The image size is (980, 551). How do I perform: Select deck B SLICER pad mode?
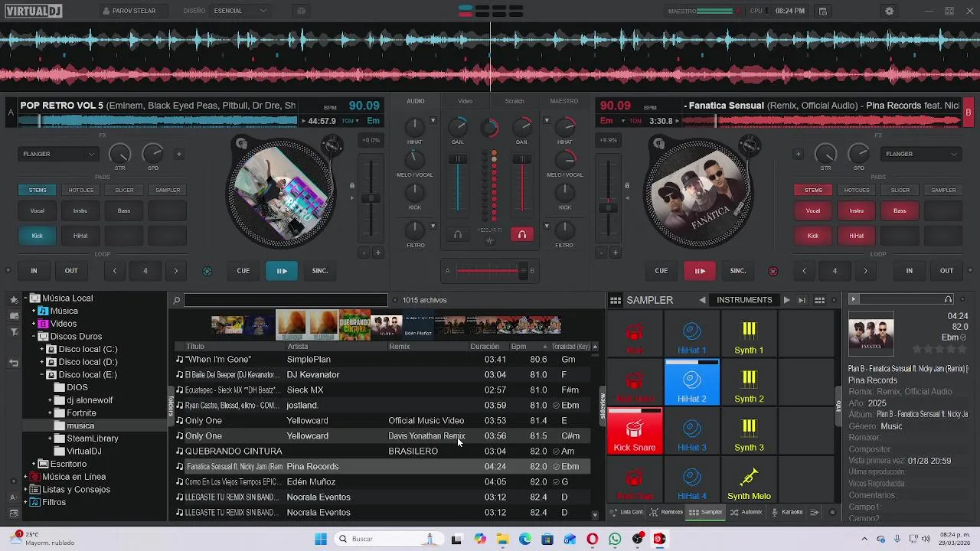pyautogui.click(x=900, y=190)
